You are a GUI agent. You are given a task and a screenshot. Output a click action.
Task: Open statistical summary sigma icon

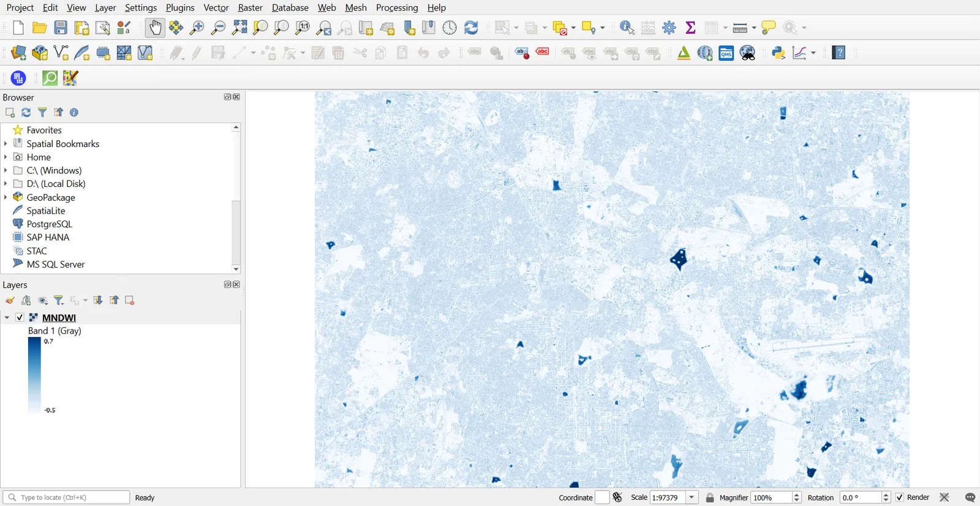pos(691,28)
